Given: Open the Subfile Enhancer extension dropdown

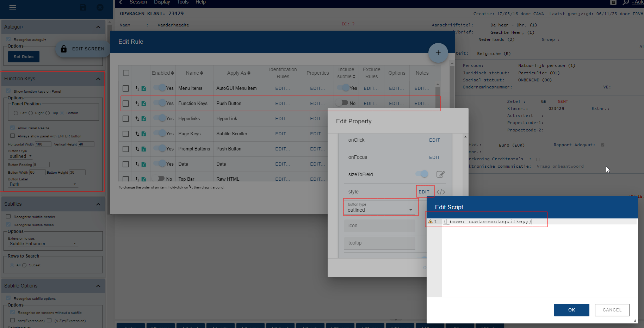Looking at the screenshot, I should click(x=42, y=243).
